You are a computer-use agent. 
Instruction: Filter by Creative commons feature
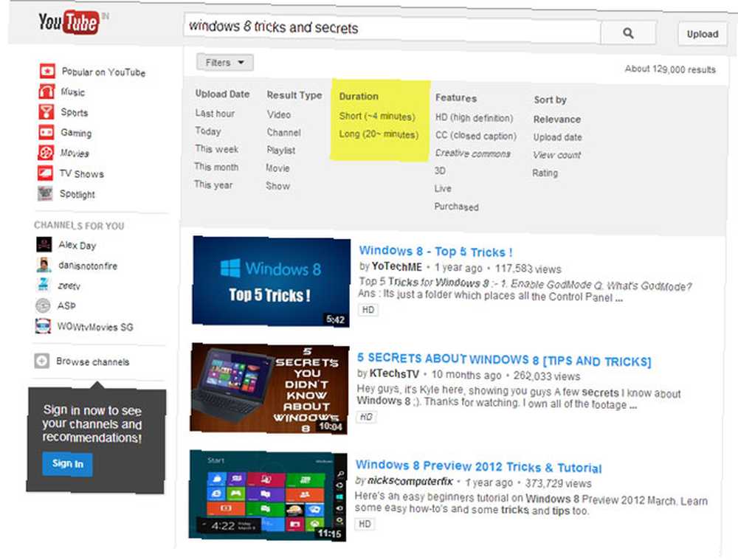[x=472, y=153]
